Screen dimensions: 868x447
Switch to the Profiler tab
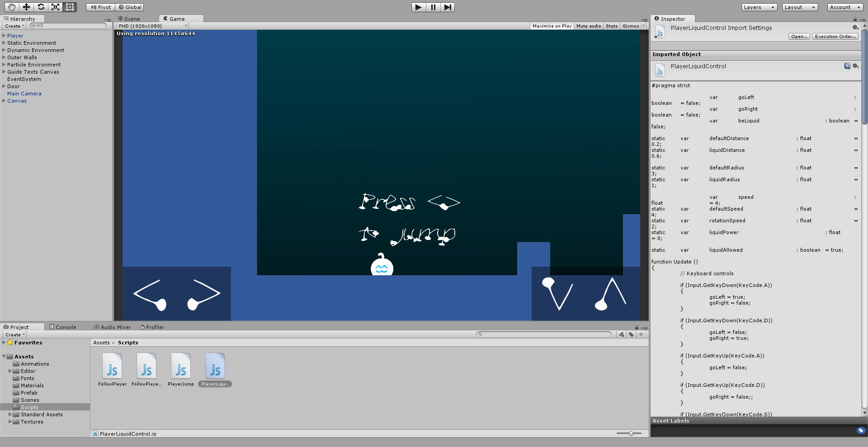[x=152, y=327]
